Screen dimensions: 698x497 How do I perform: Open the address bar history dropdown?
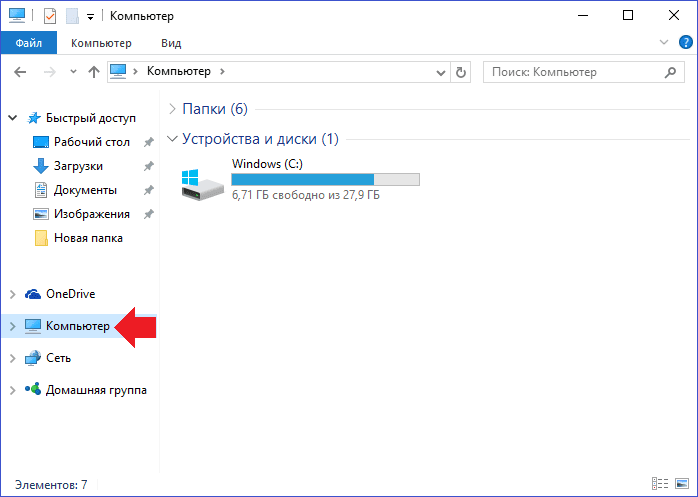pos(441,73)
